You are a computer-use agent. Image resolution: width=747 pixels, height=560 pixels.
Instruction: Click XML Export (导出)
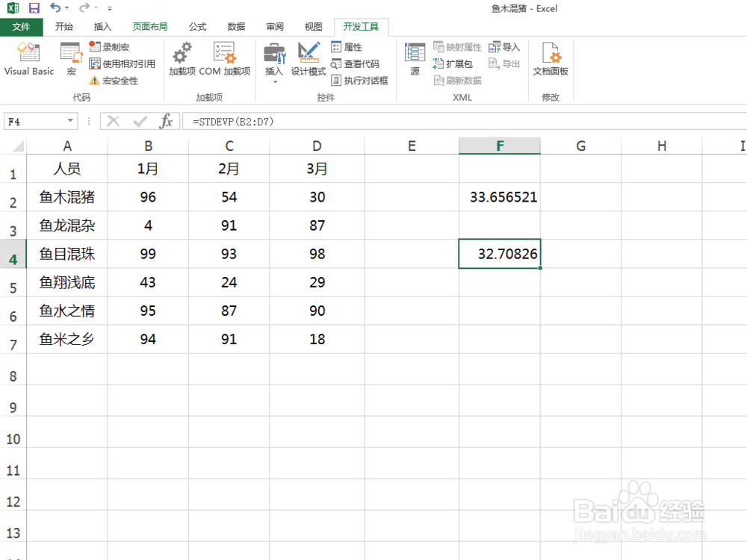[504, 63]
